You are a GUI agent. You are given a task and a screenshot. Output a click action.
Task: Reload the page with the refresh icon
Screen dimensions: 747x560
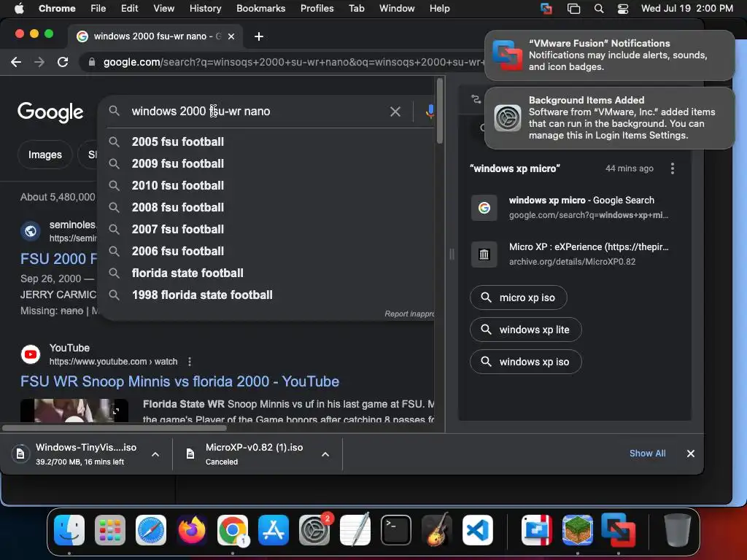click(x=63, y=62)
